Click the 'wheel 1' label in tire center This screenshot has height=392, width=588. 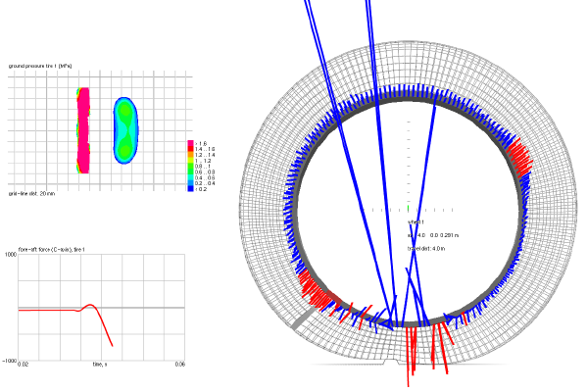(416, 222)
